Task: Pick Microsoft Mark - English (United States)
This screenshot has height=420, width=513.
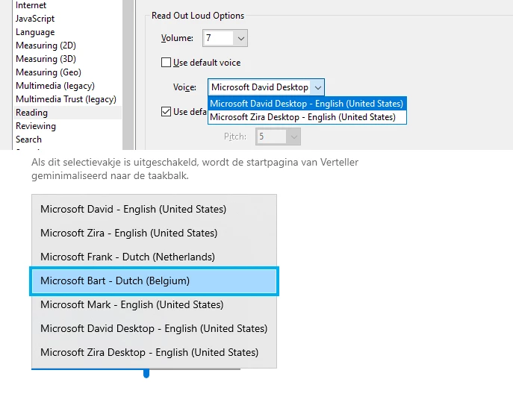Action: 154,304
